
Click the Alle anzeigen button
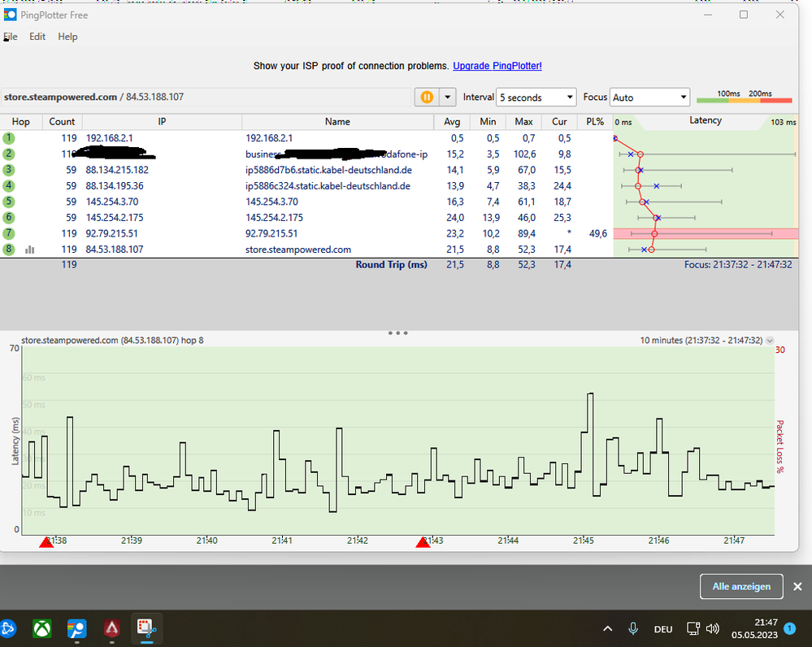pyautogui.click(x=741, y=586)
